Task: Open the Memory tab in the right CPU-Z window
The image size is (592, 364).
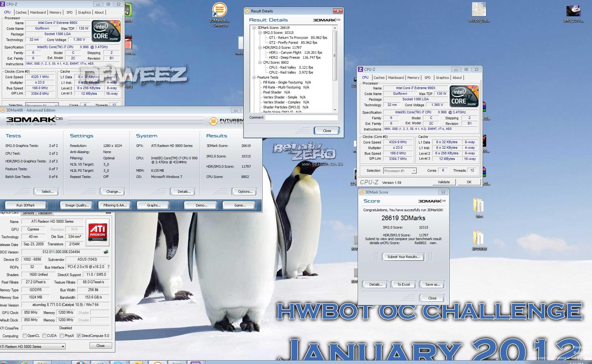Action: pos(413,78)
